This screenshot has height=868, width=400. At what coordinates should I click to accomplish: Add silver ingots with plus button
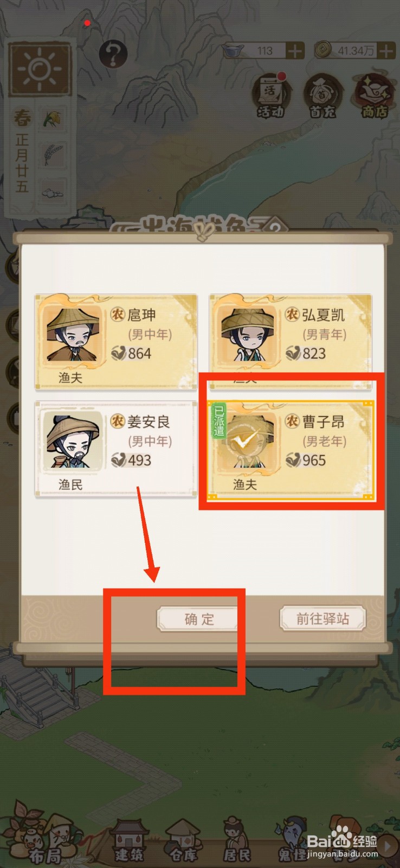pos(295,51)
